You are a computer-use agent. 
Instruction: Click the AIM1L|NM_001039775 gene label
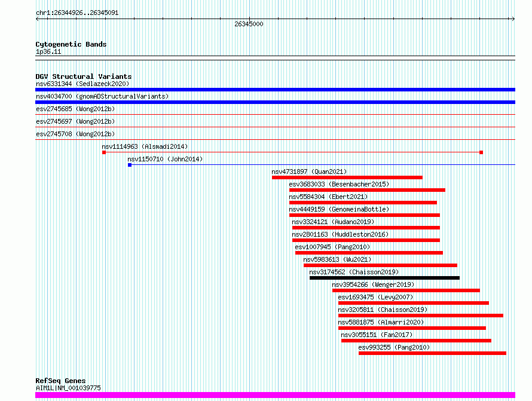(x=68, y=388)
